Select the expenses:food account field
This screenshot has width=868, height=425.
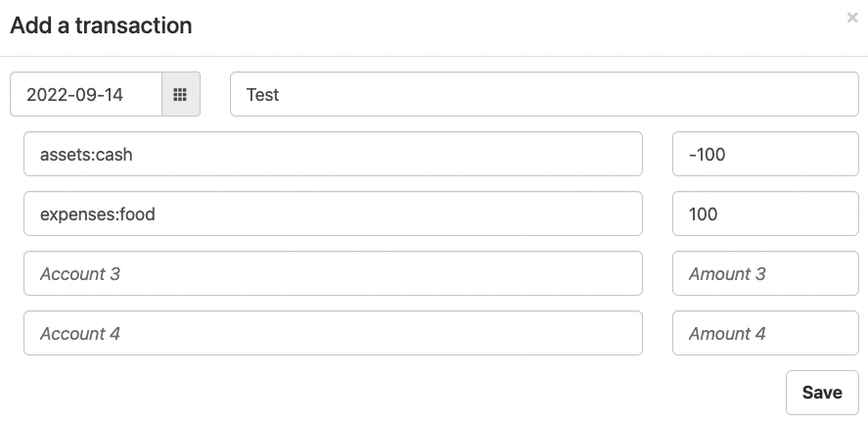pos(333,213)
